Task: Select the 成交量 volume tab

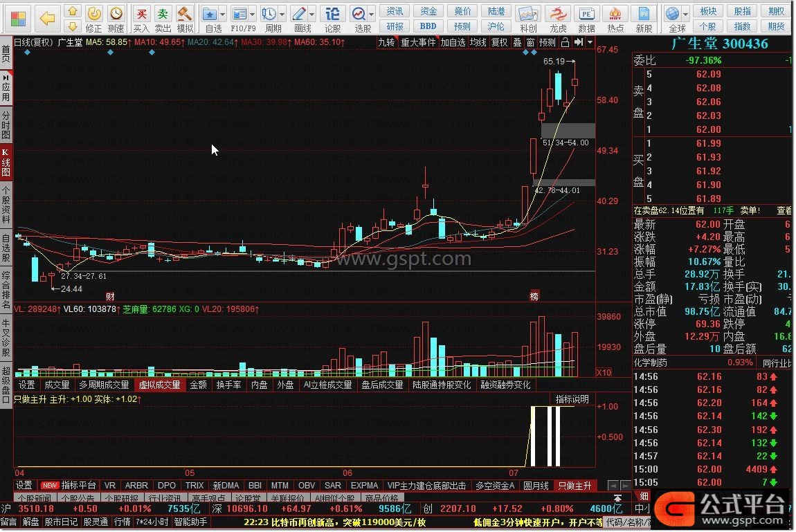Action: (x=57, y=385)
